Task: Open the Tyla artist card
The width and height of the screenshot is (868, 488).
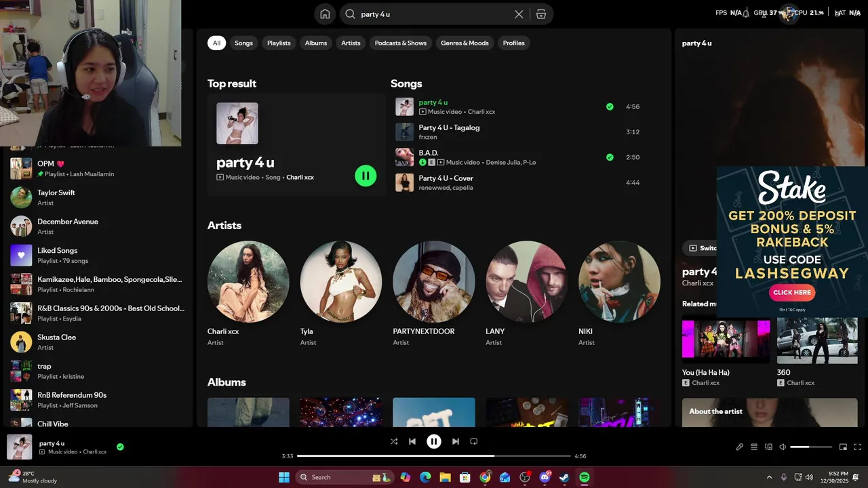Action: click(x=340, y=293)
